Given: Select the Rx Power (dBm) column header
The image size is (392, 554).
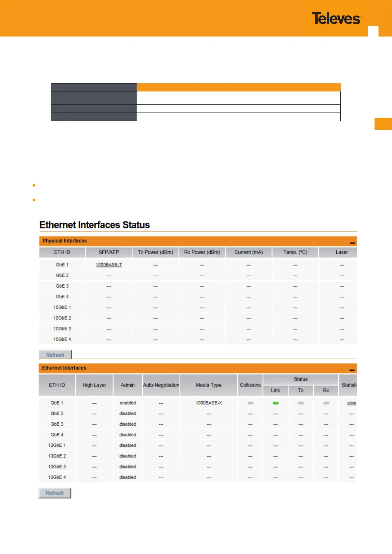Looking at the screenshot, I should [x=202, y=252].
